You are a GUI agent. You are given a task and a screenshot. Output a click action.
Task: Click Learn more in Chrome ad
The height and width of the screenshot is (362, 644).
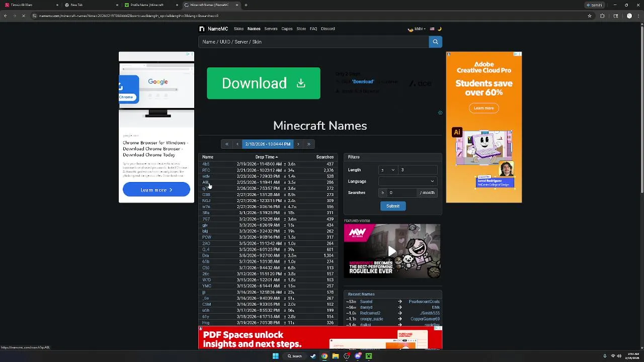coord(156,190)
